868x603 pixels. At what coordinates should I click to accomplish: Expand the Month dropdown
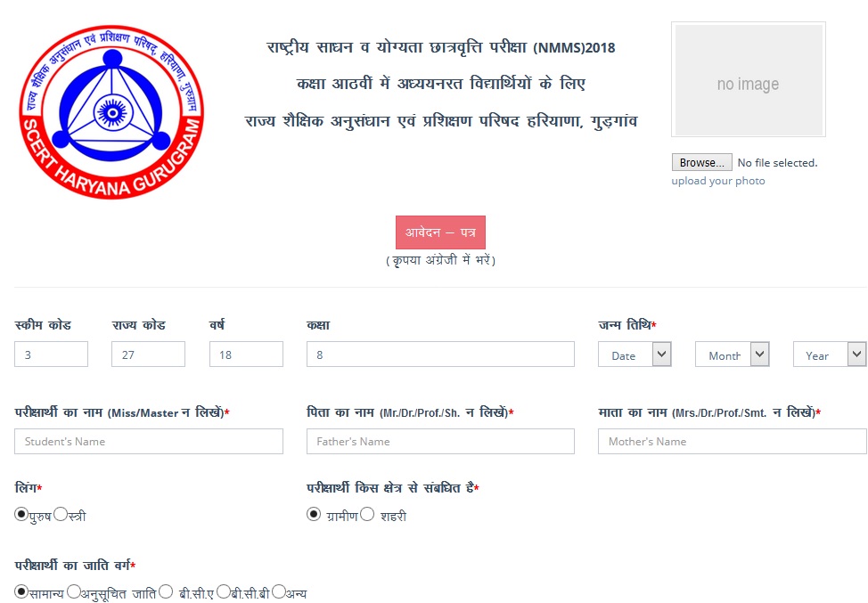tap(732, 354)
